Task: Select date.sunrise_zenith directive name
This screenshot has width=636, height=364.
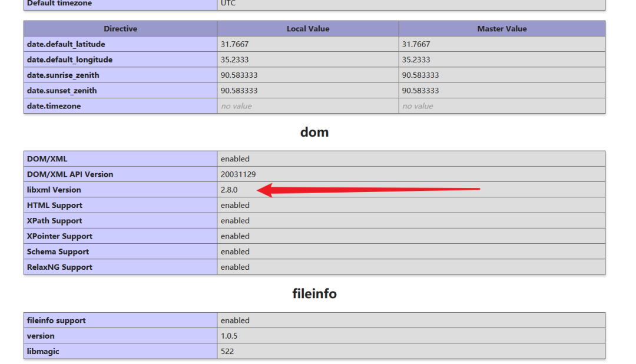Action: [63, 75]
